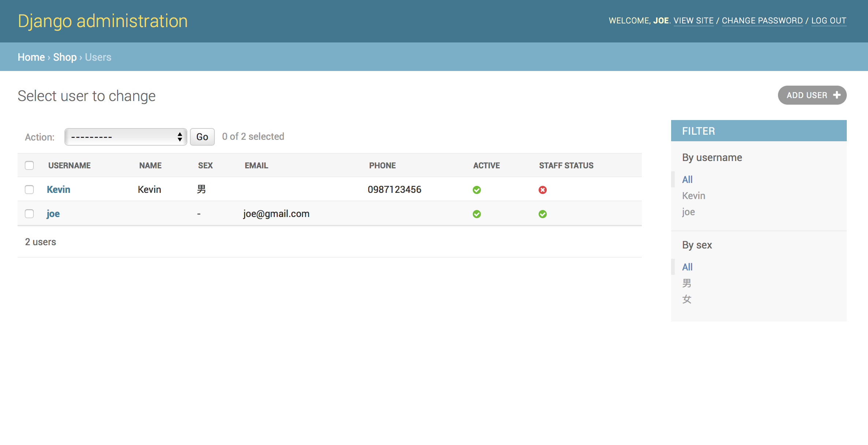Click Kevin's green active status icon

[476, 190]
